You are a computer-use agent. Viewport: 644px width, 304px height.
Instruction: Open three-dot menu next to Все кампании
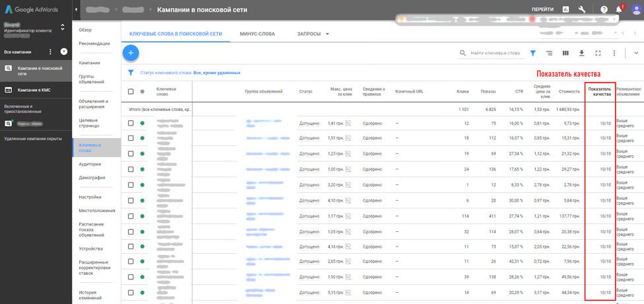pyautogui.click(x=51, y=52)
